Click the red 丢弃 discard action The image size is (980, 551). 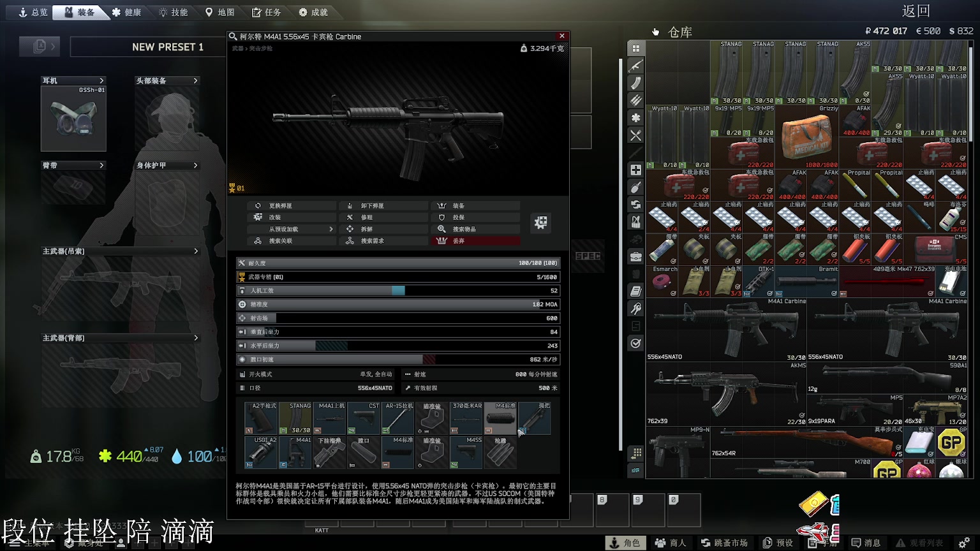click(475, 240)
